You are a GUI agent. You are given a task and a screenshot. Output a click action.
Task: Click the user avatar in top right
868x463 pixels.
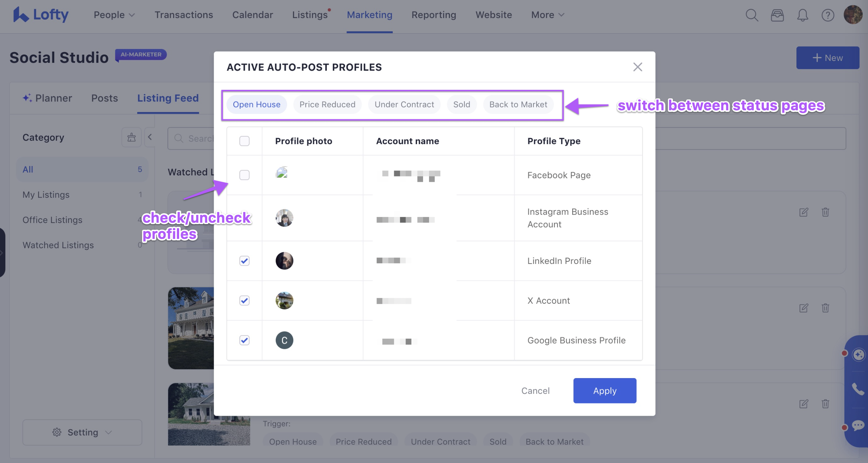[853, 15]
